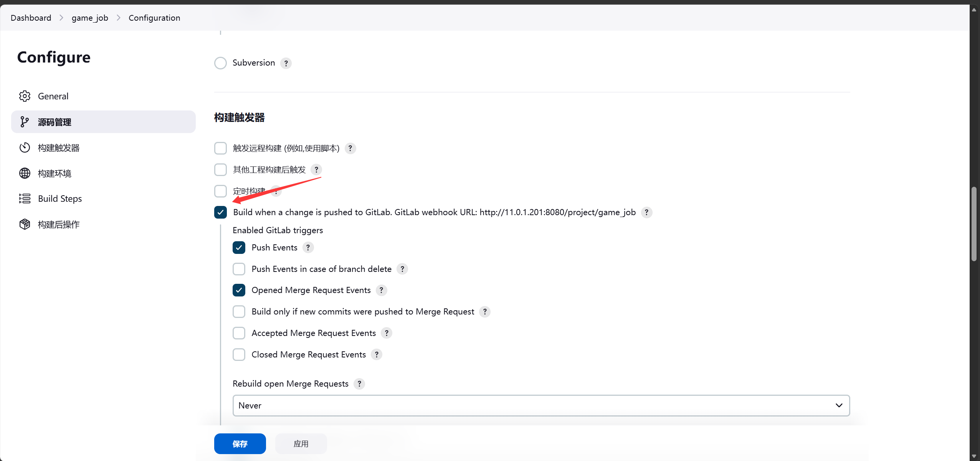Open Dashboard breadcrumb link
The width and height of the screenshot is (980, 461).
(31, 18)
